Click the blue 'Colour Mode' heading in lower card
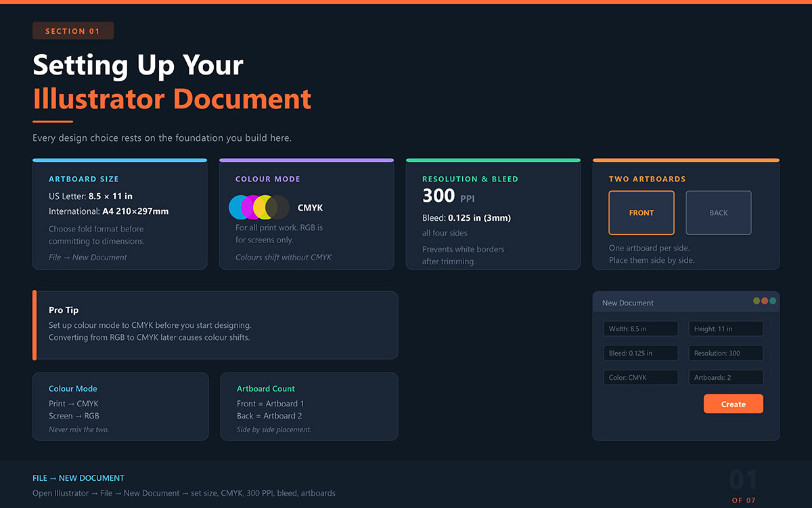This screenshot has width=812, height=508. 73,389
